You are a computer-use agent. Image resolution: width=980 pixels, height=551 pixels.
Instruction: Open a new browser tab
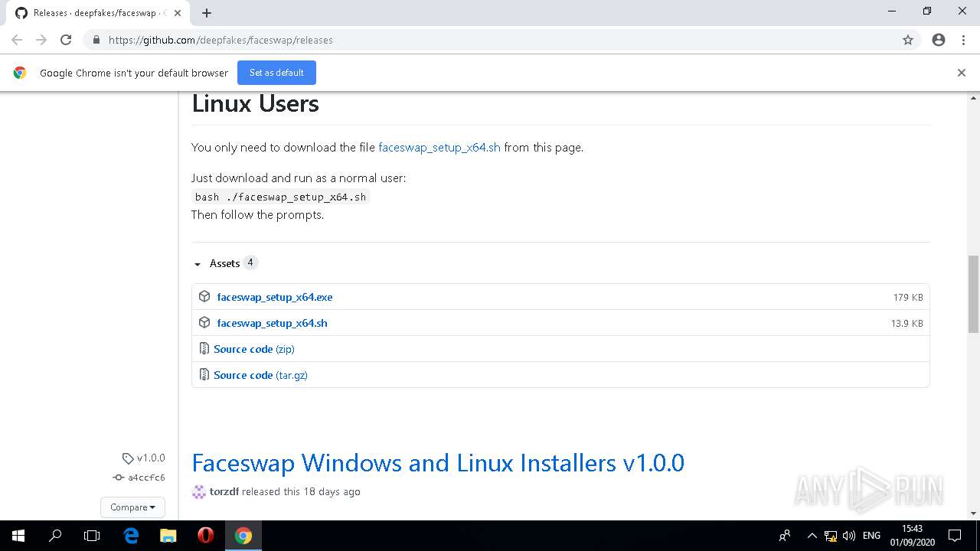click(x=207, y=13)
